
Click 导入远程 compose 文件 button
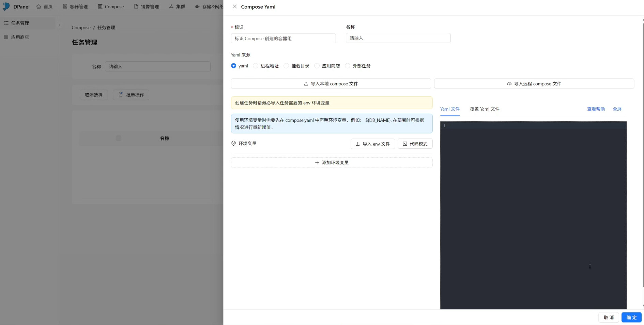click(x=534, y=84)
